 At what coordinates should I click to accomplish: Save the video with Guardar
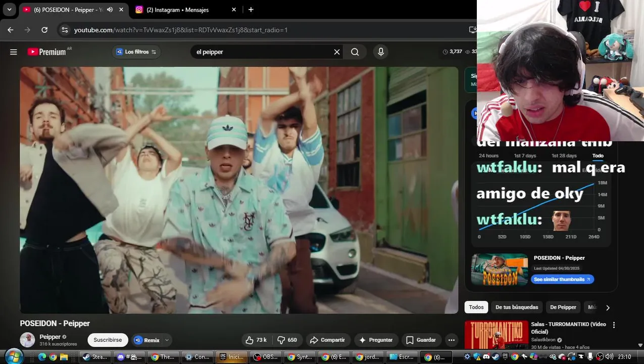pyautogui.click(x=421, y=340)
